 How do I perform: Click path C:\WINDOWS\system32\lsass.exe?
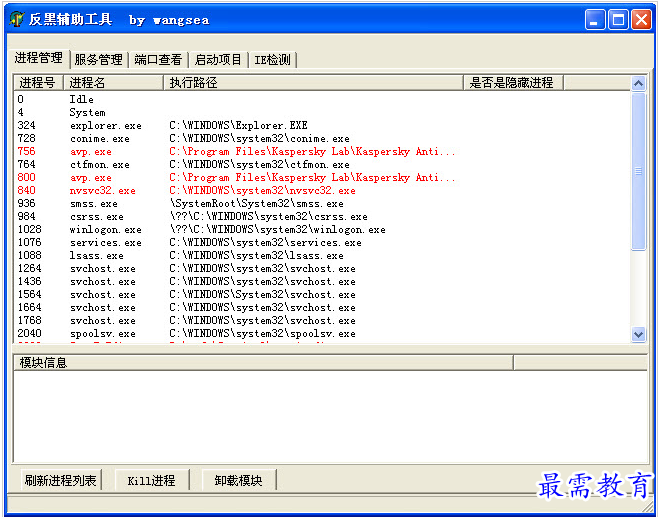[x=256, y=256]
